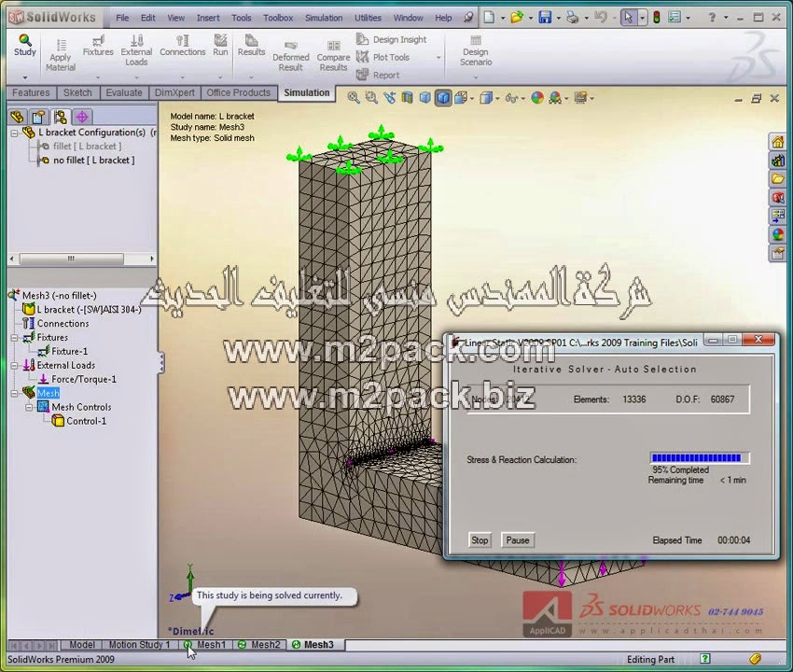Click the Run simulation icon
This screenshot has width=793, height=672.
click(x=220, y=45)
